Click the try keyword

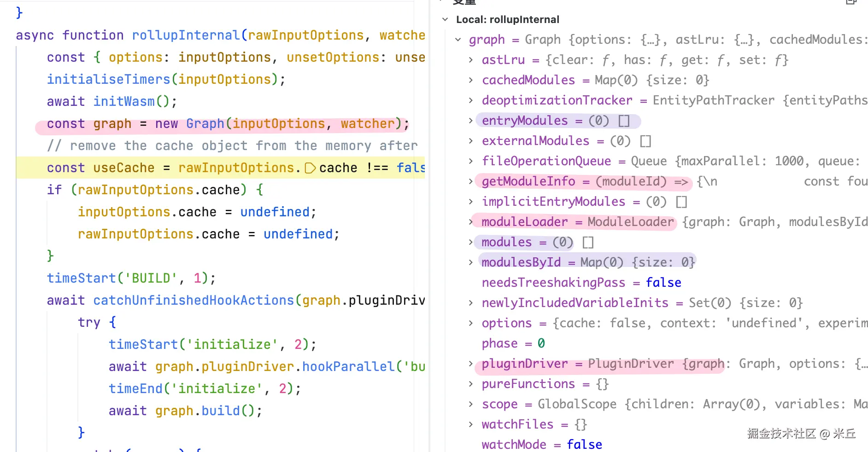tap(89, 323)
